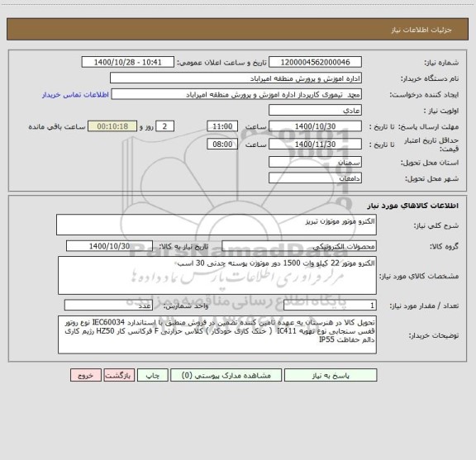Click the price validity date 1400/11/30
This screenshot has height=460, width=476.
point(315,145)
